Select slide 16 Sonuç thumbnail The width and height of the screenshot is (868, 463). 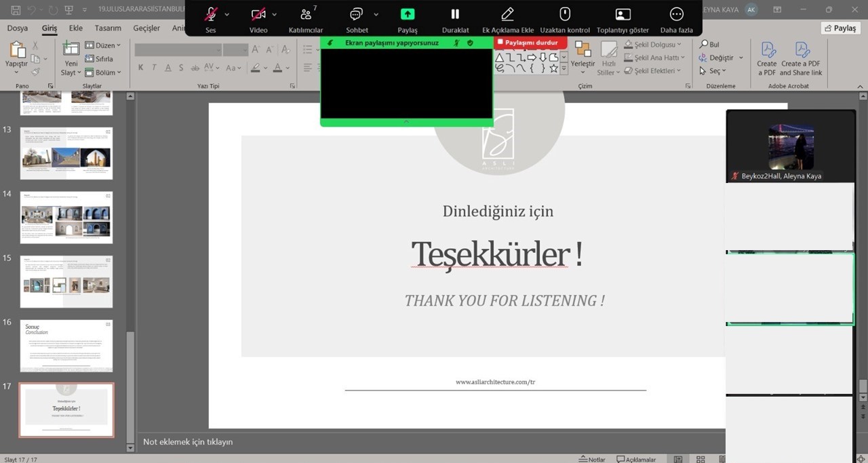click(x=66, y=346)
